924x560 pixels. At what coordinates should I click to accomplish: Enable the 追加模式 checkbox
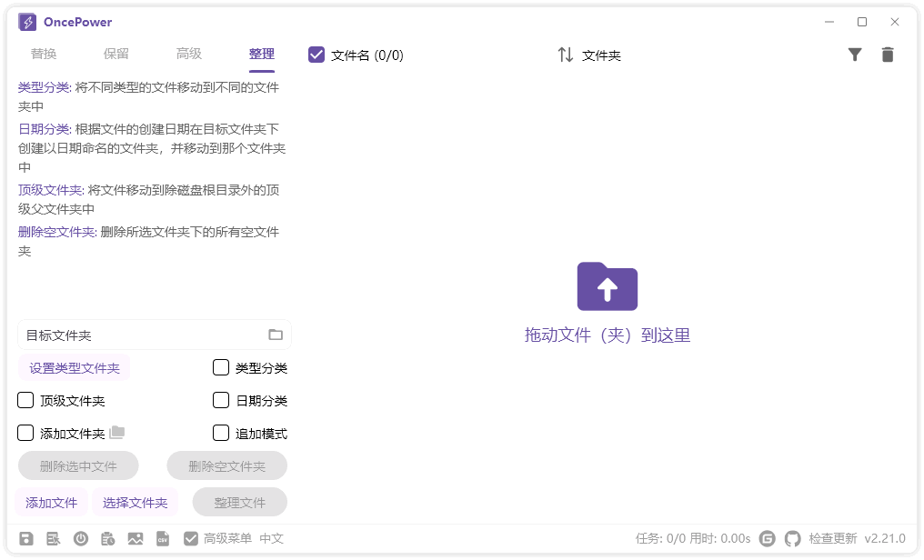(221, 433)
